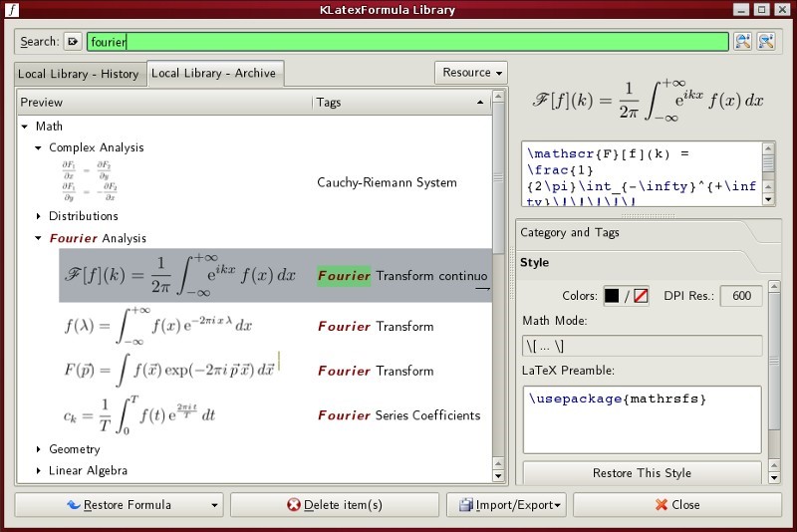Collapse the Fourier Analysis category
Image resolution: width=797 pixels, height=532 pixels.
tap(39, 238)
